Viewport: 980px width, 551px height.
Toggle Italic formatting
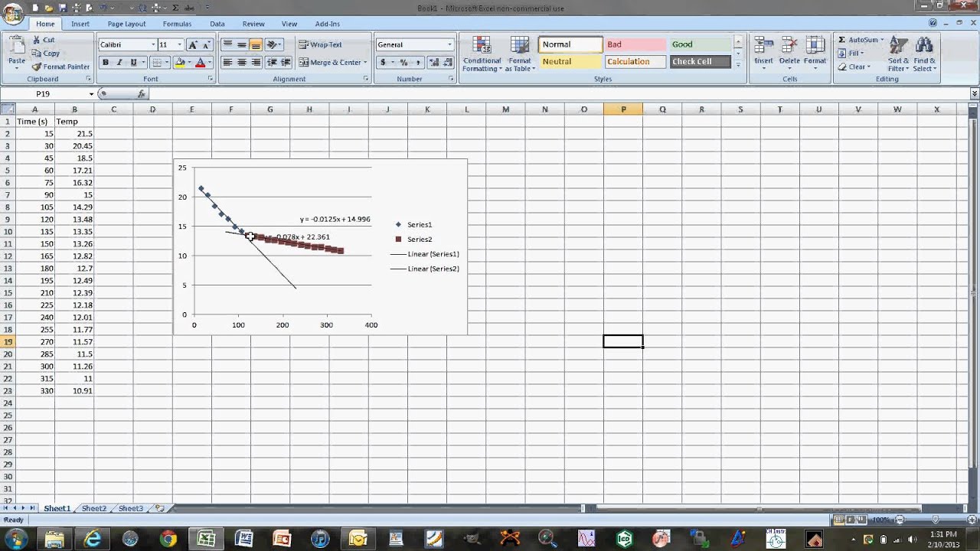(119, 63)
